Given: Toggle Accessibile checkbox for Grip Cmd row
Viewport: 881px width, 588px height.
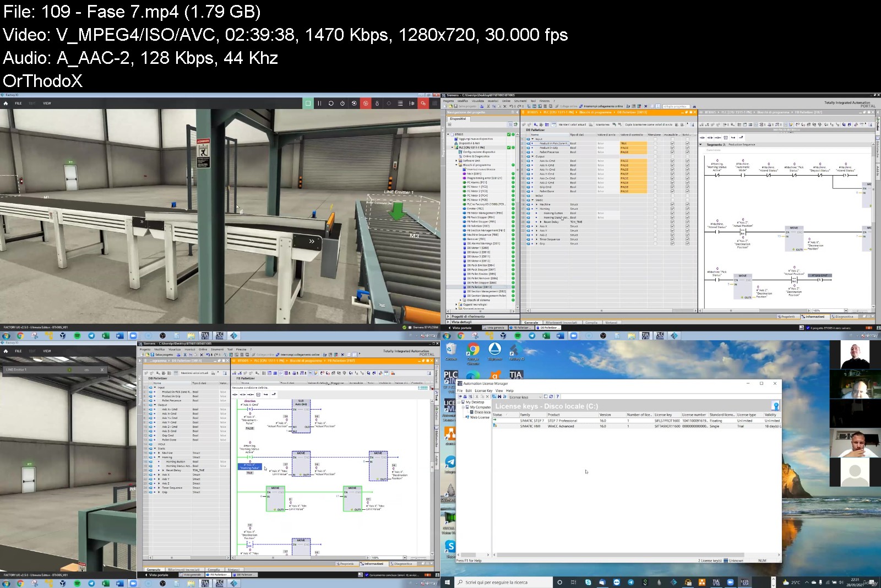Looking at the screenshot, I should point(672,187).
